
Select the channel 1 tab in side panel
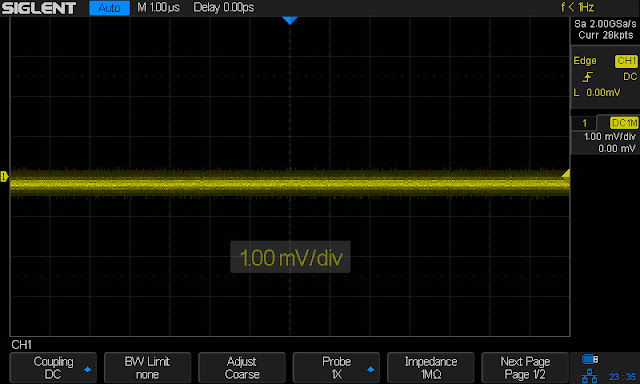point(584,123)
